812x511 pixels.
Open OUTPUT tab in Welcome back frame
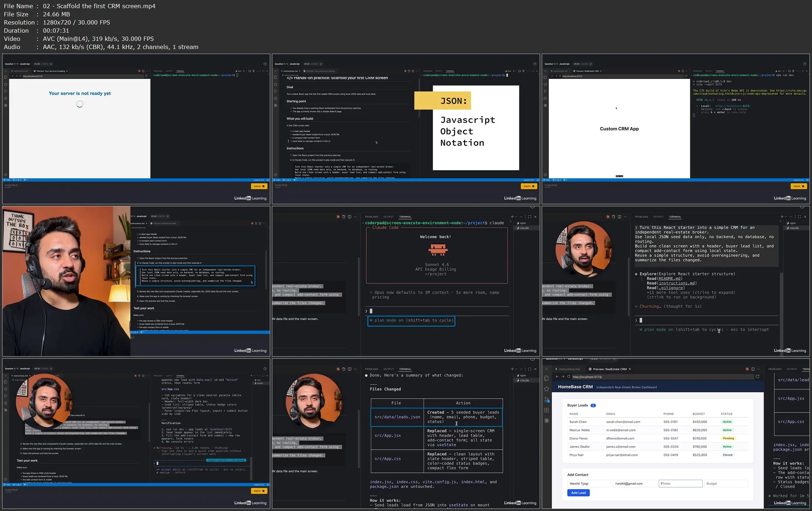coord(388,217)
